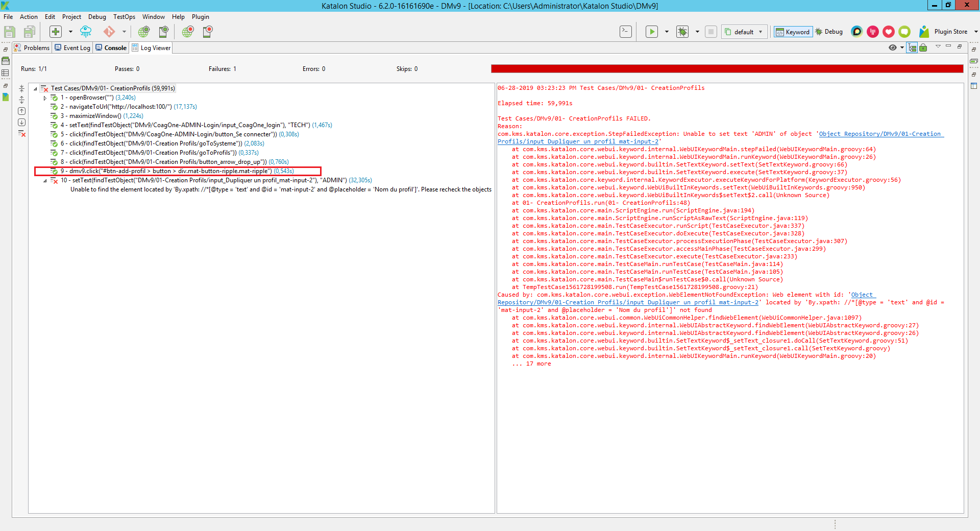Open the command-line generator icon
Viewport: 980px width, 531px height.
pos(626,32)
